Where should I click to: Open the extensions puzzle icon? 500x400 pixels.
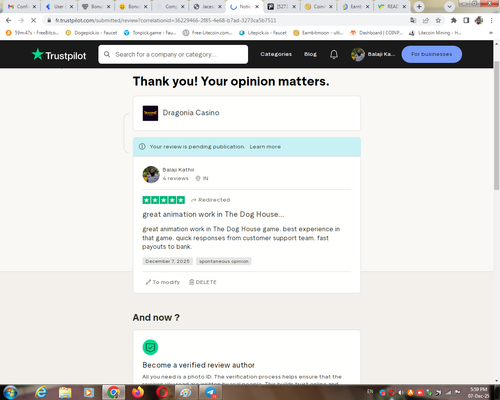[454, 20]
